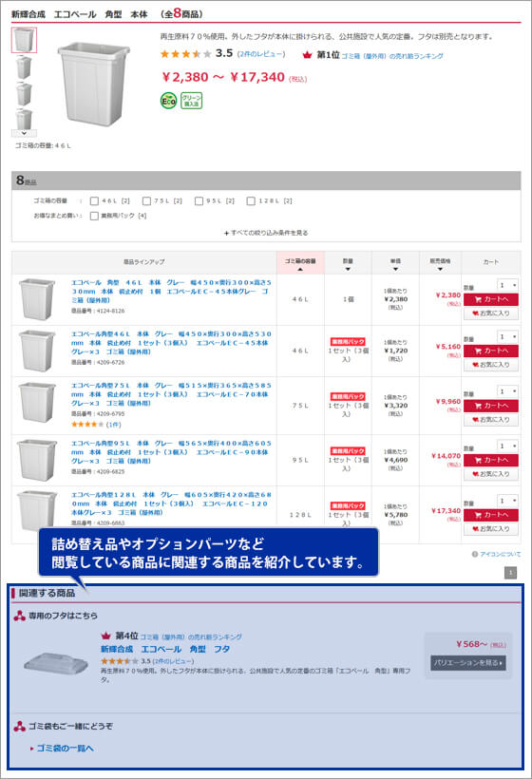
Task: Open lid product reviews link
Action: coord(173,661)
